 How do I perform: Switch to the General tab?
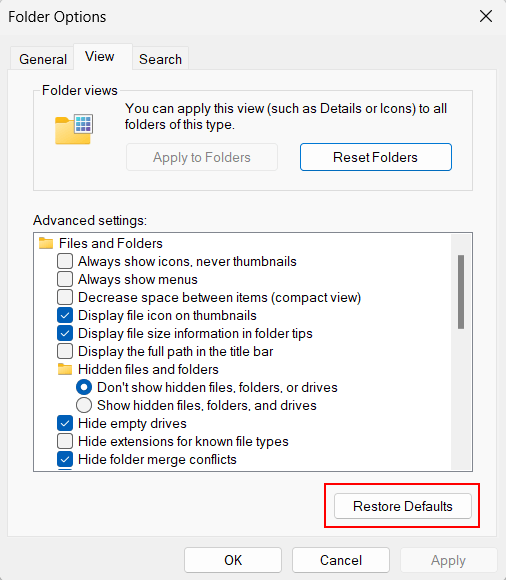43,59
